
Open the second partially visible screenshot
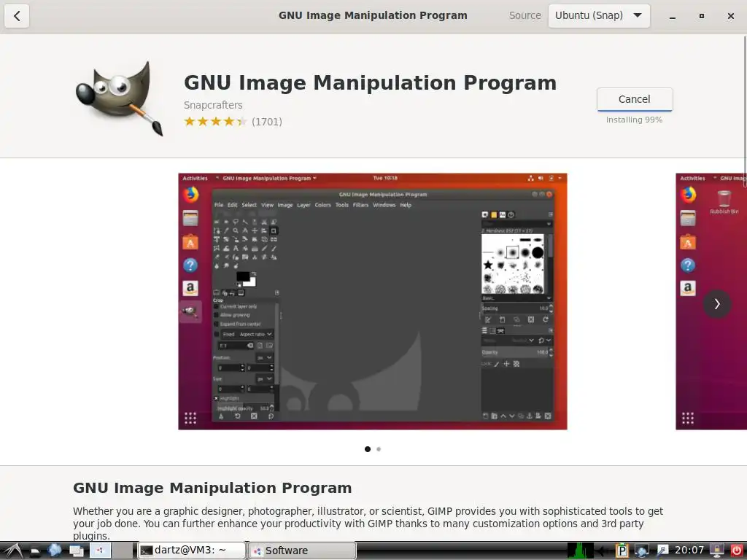[711, 301]
